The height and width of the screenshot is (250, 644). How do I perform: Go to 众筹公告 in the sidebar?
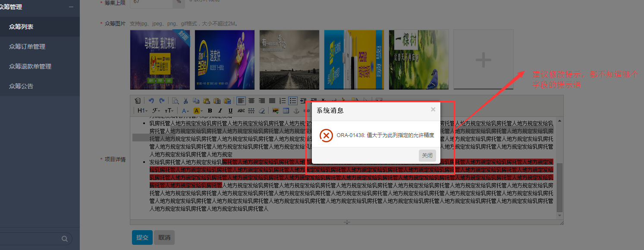21,86
